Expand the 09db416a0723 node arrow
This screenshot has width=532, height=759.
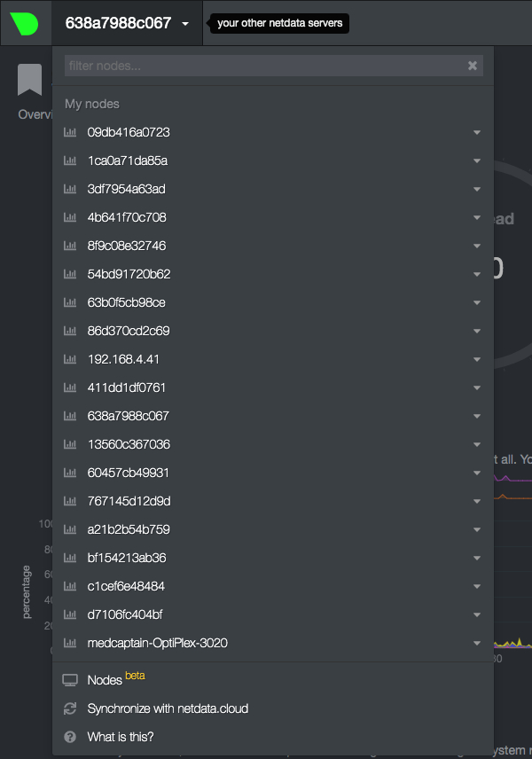coord(477,133)
